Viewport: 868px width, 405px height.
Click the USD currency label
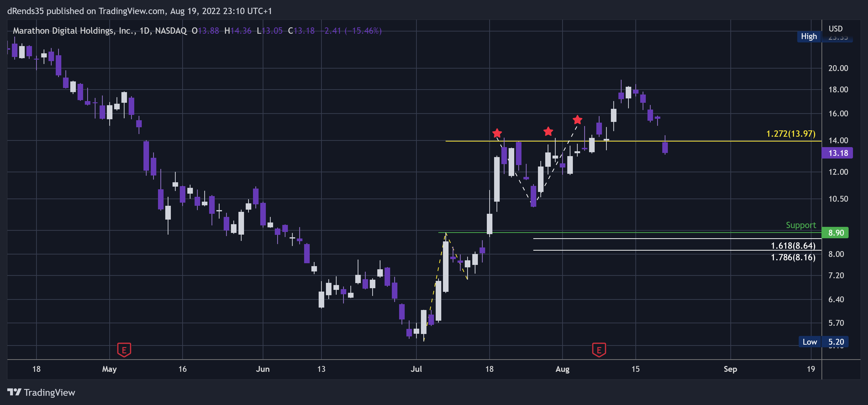point(835,29)
